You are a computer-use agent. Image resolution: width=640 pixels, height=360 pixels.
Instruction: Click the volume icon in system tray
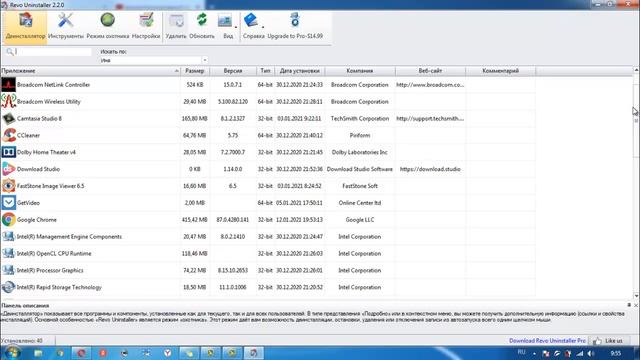(x=590, y=353)
